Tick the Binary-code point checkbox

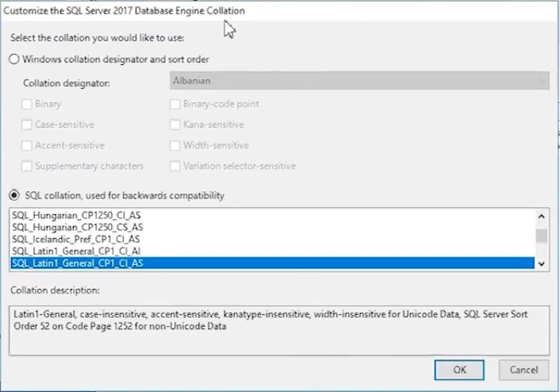click(175, 104)
